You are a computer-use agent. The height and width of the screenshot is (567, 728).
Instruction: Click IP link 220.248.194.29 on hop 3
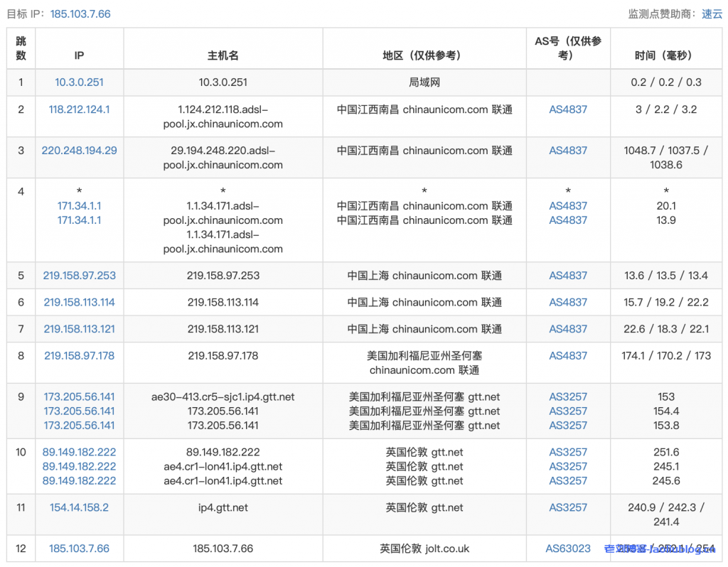click(x=78, y=151)
